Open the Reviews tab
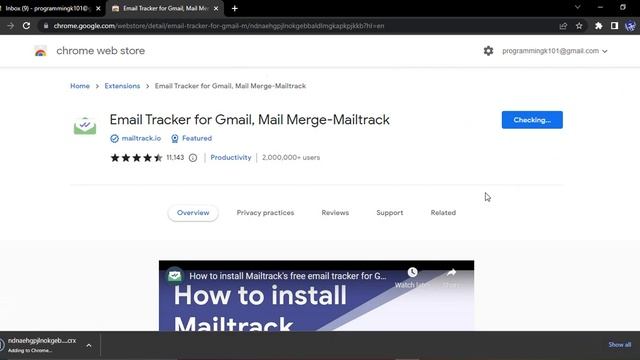Image resolution: width=640 pixels, height=360 pixels. pyautogui.click(x=335, y=213)
